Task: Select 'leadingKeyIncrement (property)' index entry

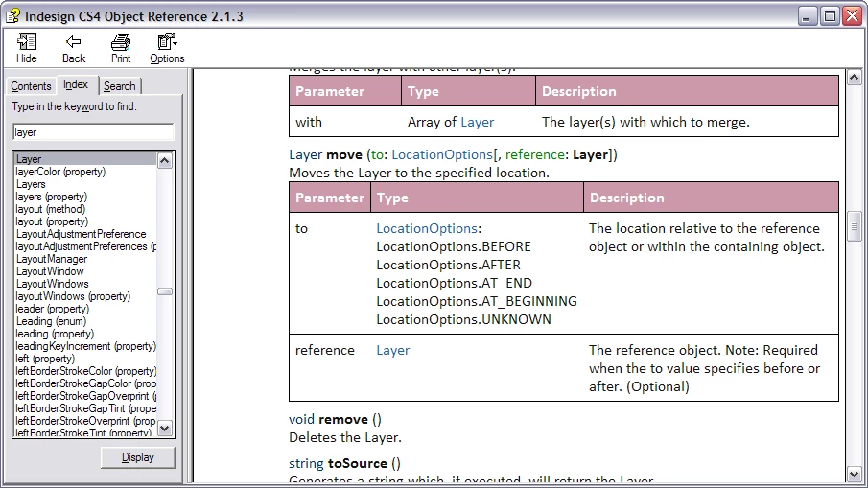Action: pos(85,346)
